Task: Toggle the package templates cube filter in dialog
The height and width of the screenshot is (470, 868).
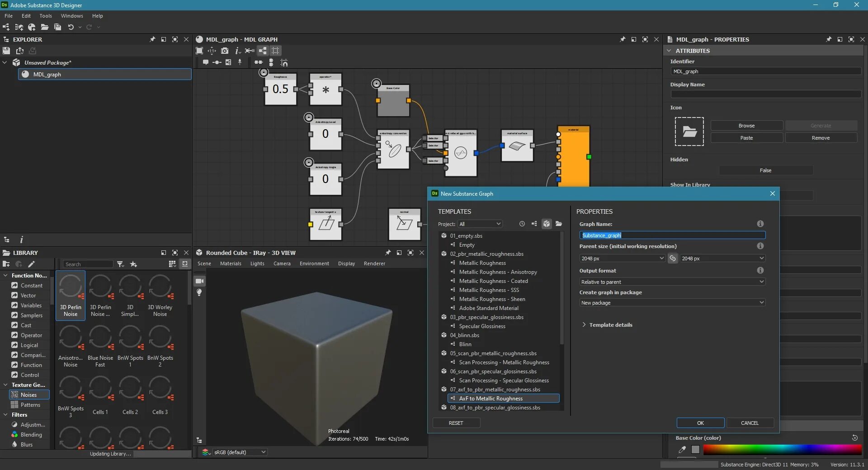Action: (x=547, y=224)
